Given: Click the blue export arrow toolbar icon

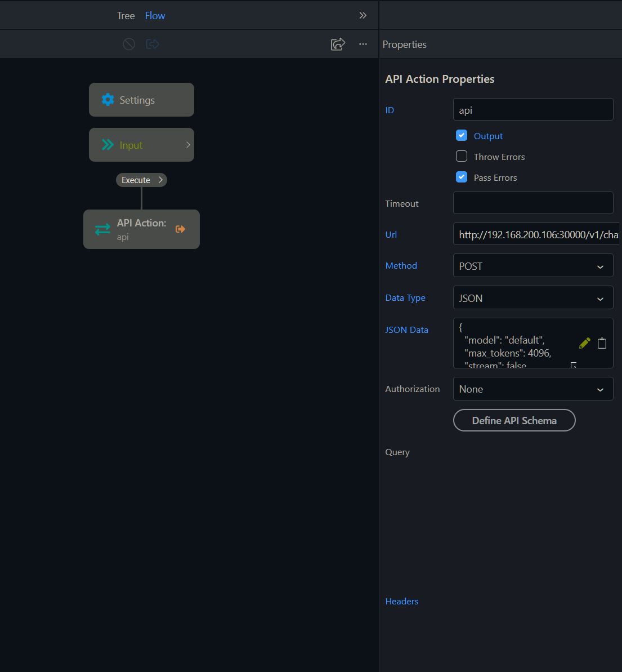Looking at the screenshot, I should coord(153,44).
